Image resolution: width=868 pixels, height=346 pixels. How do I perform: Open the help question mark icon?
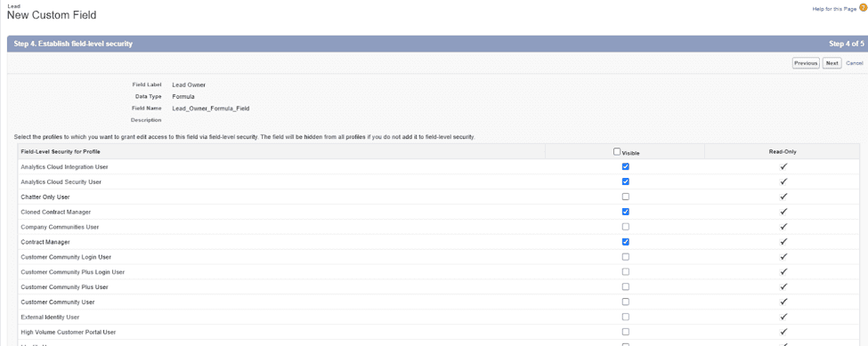coord(863,9)
